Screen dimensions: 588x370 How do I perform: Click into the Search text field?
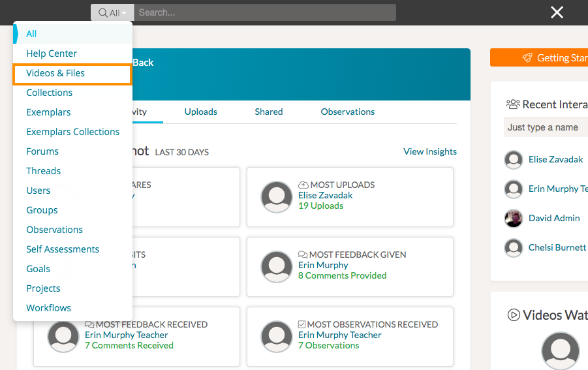[264, 12]
